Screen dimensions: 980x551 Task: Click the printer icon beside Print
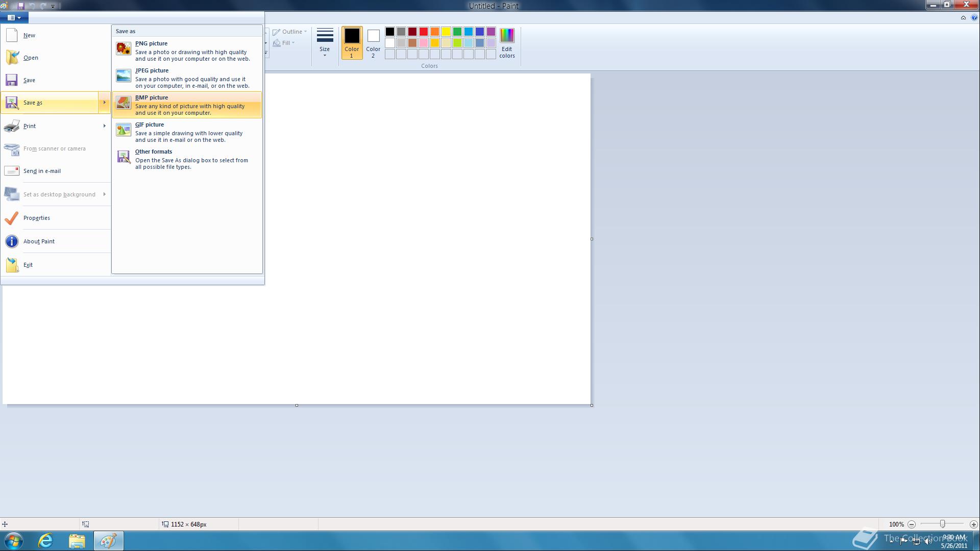tap(12, 126)
